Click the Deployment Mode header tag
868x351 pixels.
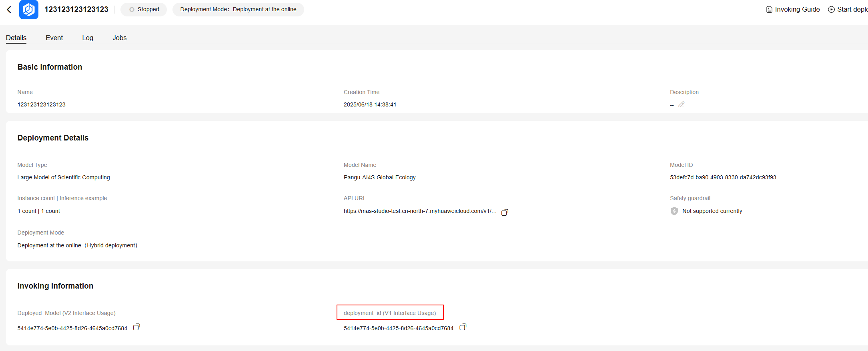238,10
